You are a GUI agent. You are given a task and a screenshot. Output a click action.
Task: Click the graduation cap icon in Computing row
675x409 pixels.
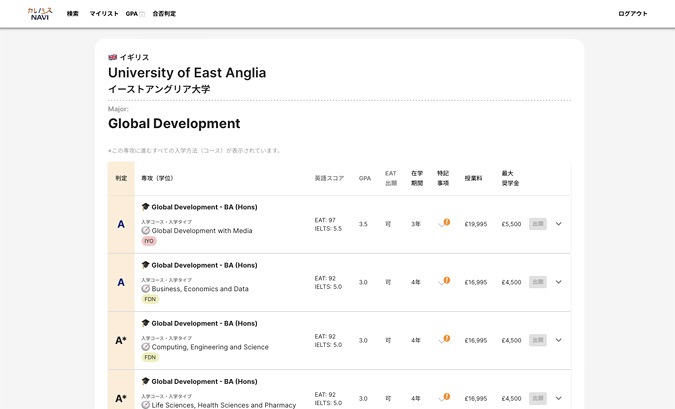click(x=146, y=323)
